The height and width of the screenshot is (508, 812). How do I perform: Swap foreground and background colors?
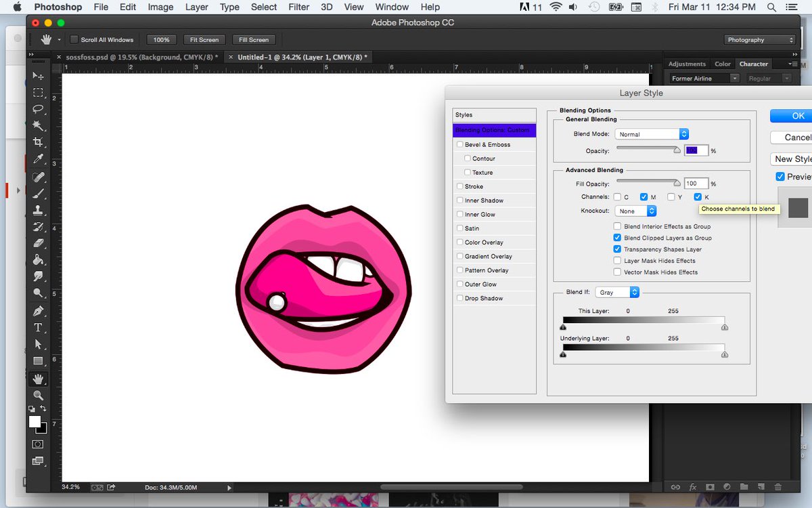pos(43,409)
